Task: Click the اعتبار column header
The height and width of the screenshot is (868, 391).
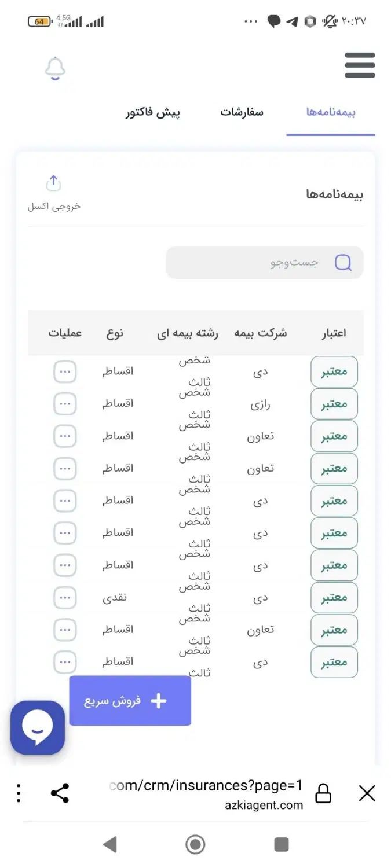Action: point(334,333)
